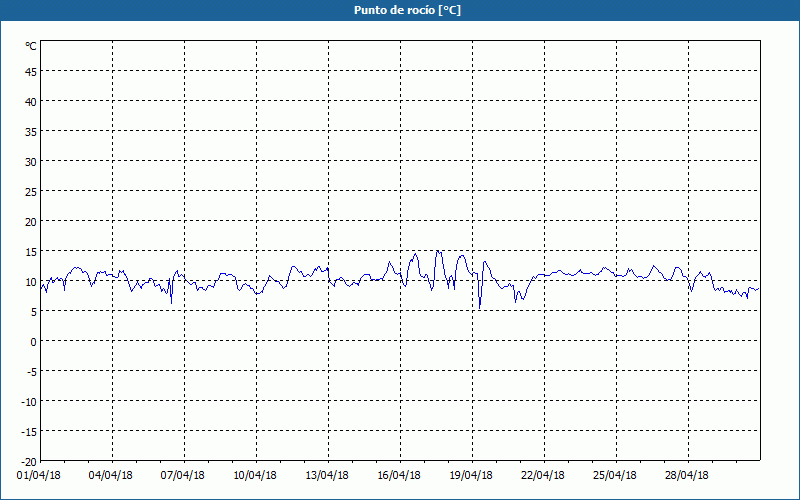Image resolution: width=800 pixels, height=500 pixels.
Task: Click the 35 value on the y-axis
Action: click(31, 132)
